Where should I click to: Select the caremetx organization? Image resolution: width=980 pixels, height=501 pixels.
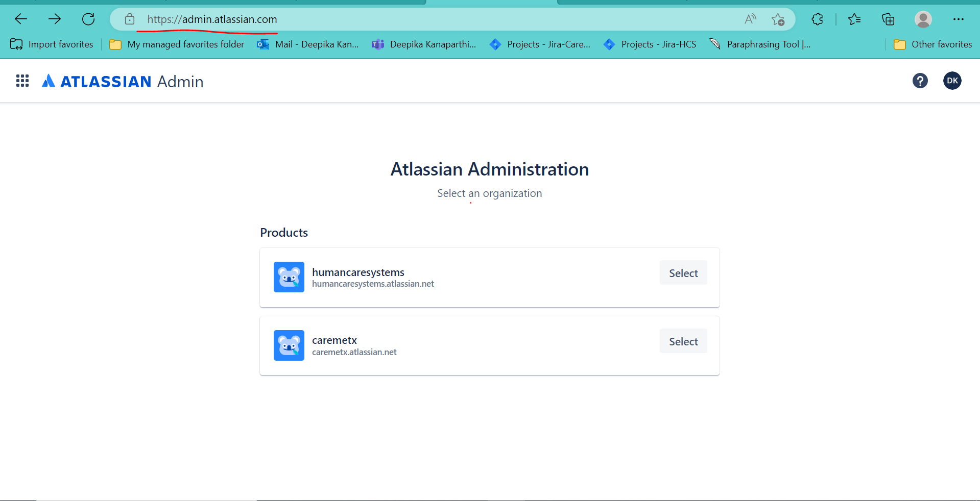(x=683, y=341)
